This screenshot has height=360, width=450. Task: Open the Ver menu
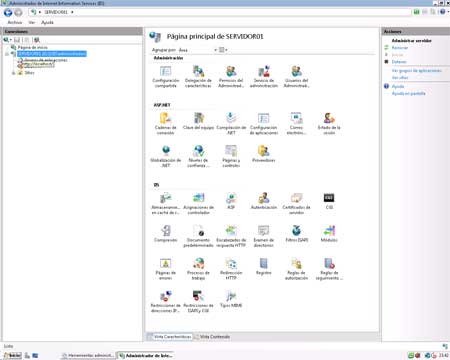[32, 22]
